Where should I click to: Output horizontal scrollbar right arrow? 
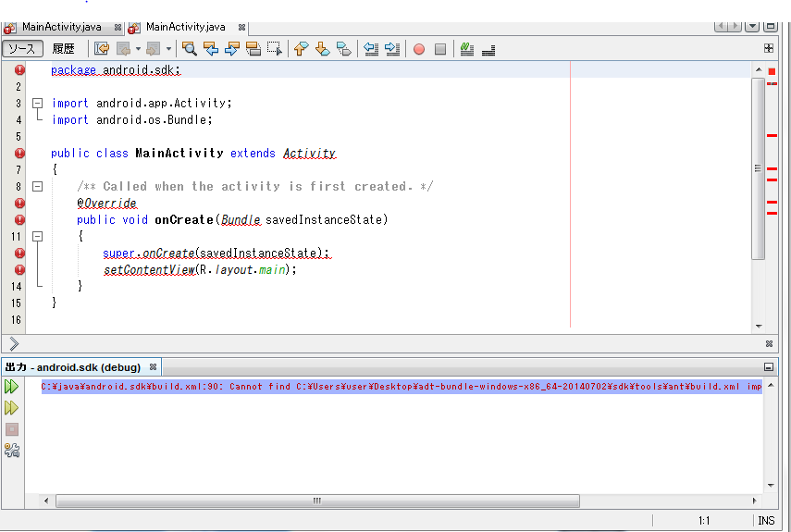pos(755,501)
